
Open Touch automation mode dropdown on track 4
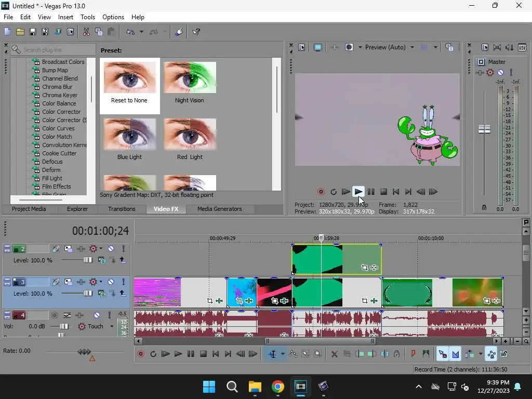coord(112,326)
